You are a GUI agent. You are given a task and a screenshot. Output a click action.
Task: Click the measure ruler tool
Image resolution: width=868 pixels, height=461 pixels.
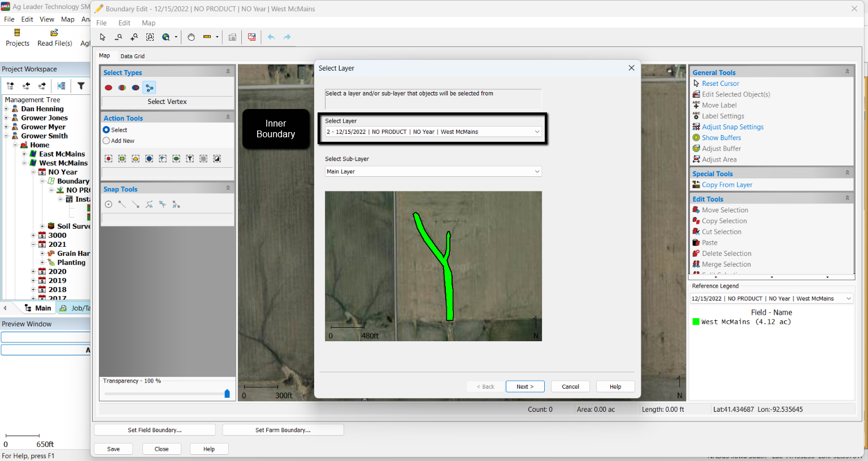coord(207,37)
